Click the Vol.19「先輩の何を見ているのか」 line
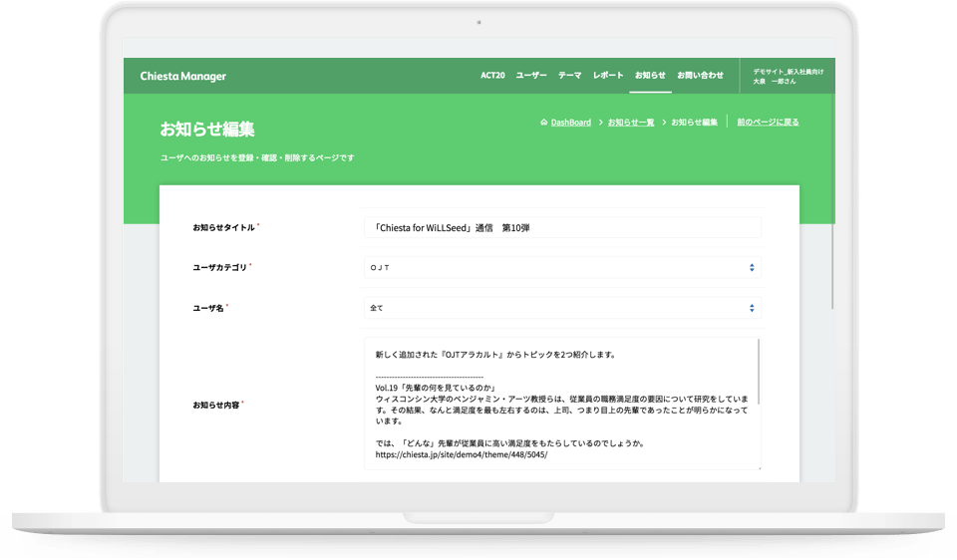This screenshot has height=560, width=957. (x=436, y=388)
